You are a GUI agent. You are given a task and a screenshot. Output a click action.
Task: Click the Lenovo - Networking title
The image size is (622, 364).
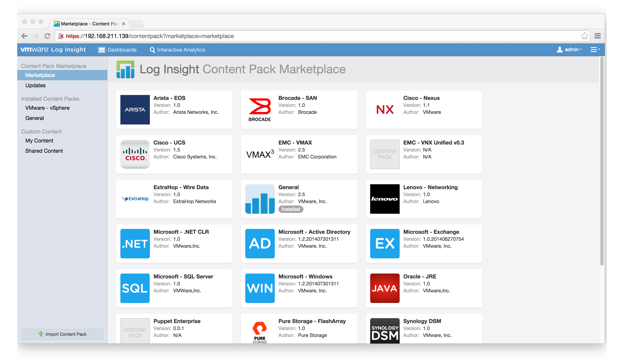pyautogui.click(x=430, y=187)
